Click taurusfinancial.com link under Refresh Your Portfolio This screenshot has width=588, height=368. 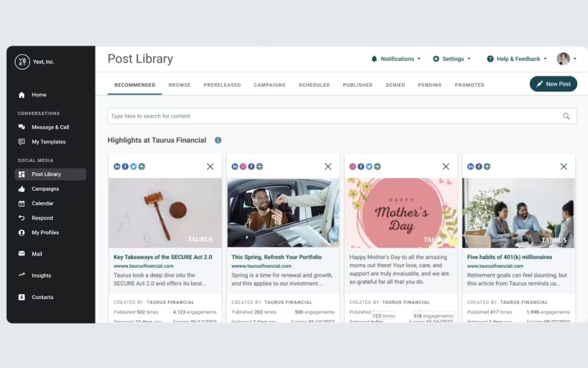262,266
